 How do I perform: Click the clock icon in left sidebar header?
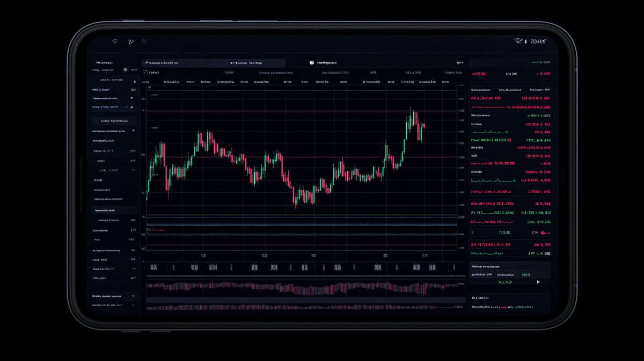point(125,69)
